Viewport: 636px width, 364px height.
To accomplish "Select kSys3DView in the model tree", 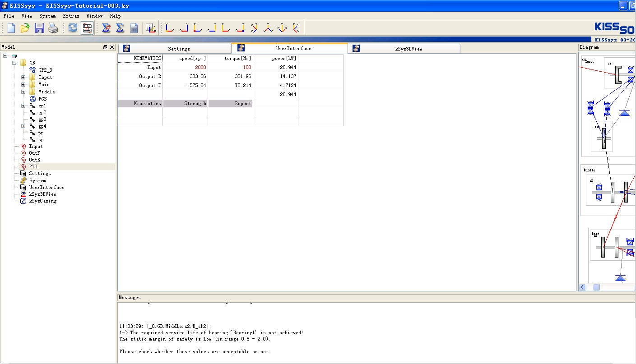I will [43, 194].
